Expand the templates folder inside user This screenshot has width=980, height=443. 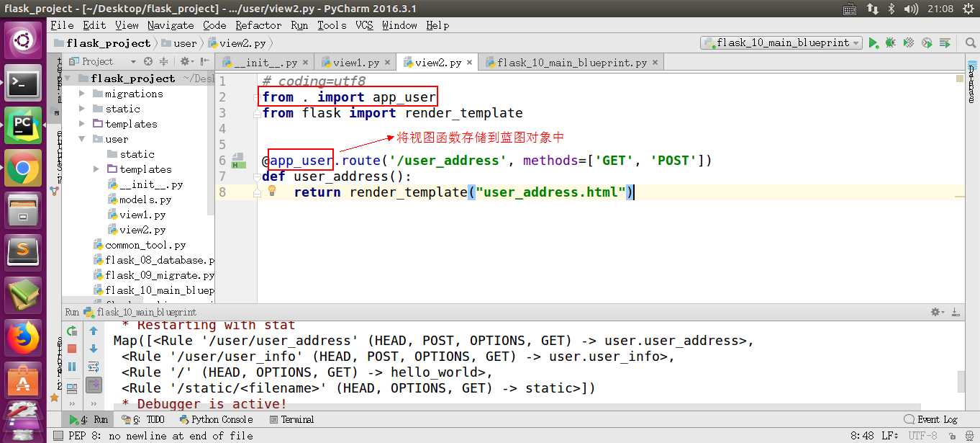96,169
